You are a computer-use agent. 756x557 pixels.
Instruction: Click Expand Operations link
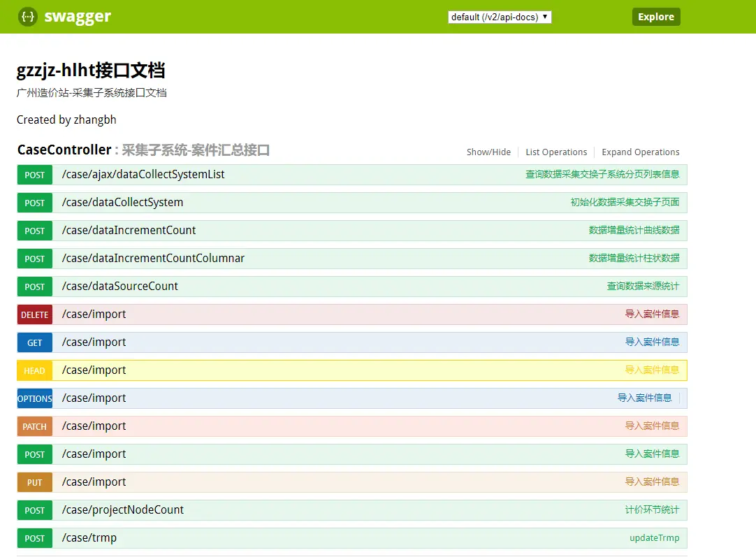[640, 152]
